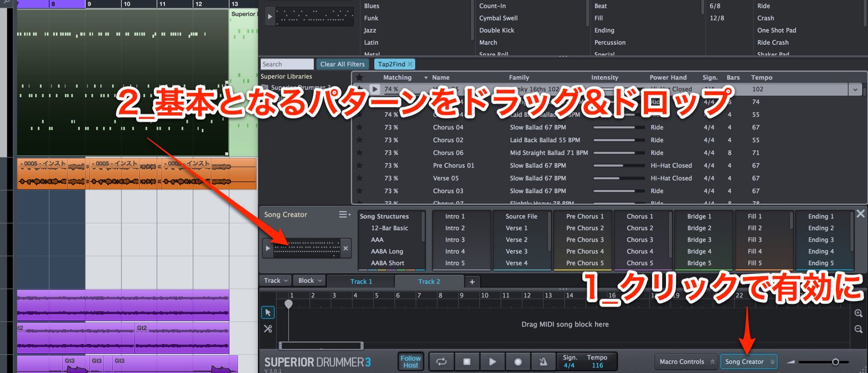Click the Sign. 4/4 time signature value

(569, 366)
